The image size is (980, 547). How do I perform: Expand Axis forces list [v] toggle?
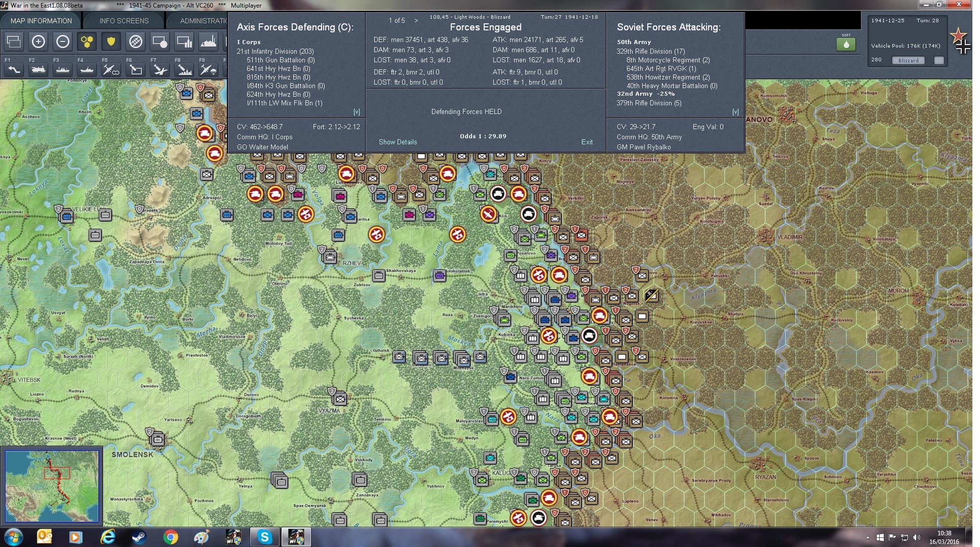(x=357, y=111)
